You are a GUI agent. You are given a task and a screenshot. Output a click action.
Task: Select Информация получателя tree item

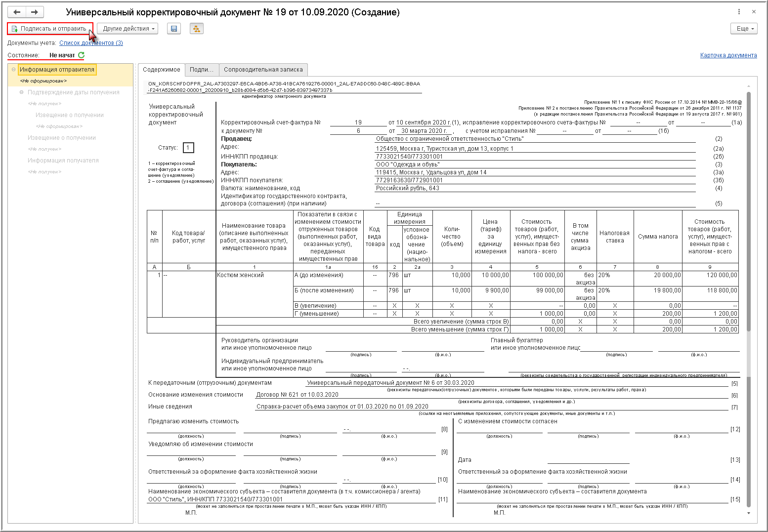[63, 161]
